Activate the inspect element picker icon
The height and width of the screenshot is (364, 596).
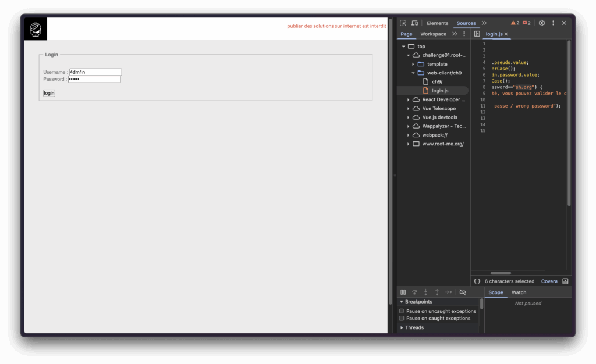click(x=403, y=23)
